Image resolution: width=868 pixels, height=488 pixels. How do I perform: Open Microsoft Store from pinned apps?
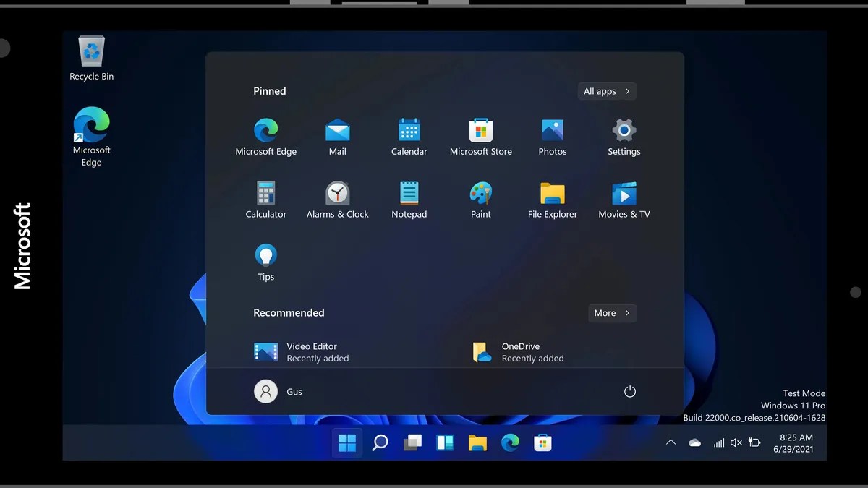coord(480,137)
